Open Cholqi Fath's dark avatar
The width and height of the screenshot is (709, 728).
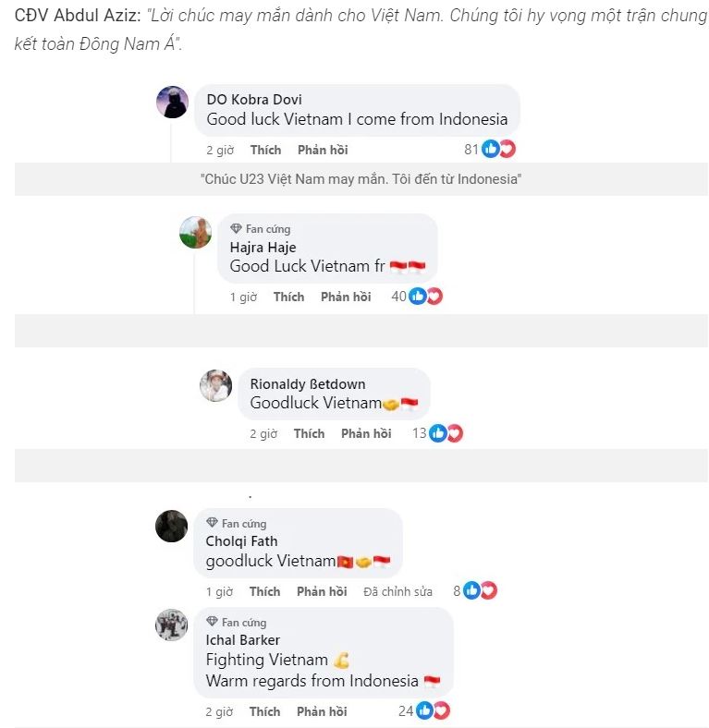point(171,526)
